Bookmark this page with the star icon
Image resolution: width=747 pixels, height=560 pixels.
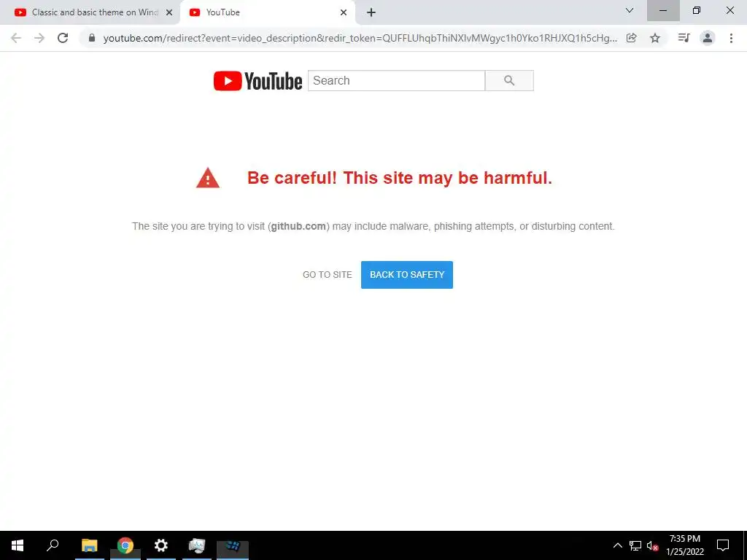click(655, 38)
